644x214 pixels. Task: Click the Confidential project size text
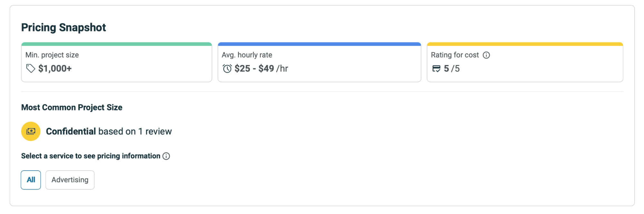coord(71,131)
